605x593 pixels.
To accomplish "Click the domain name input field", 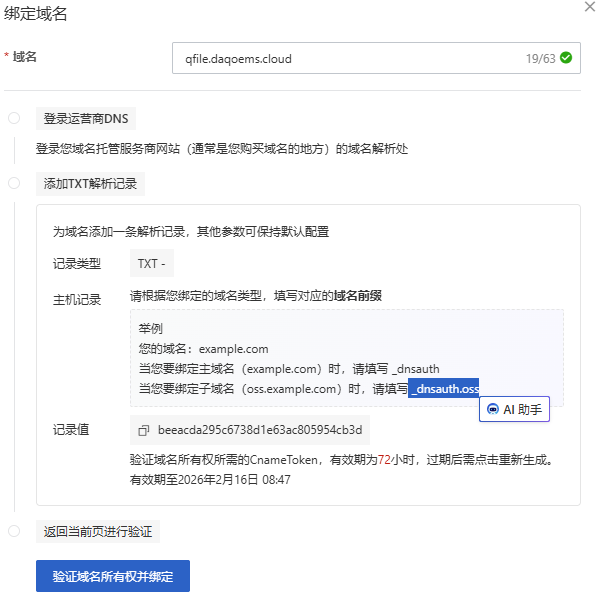I will pos(340,59).
